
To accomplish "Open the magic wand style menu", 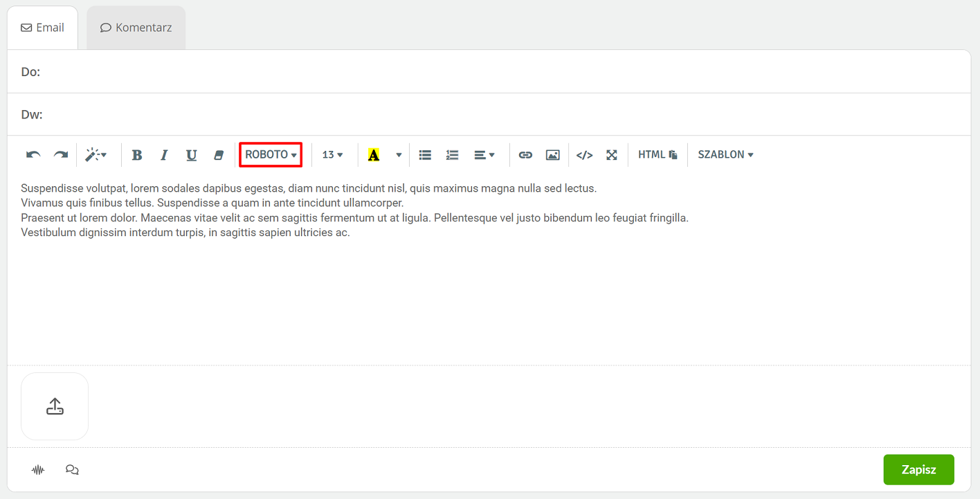I will [x=96, y=155].
